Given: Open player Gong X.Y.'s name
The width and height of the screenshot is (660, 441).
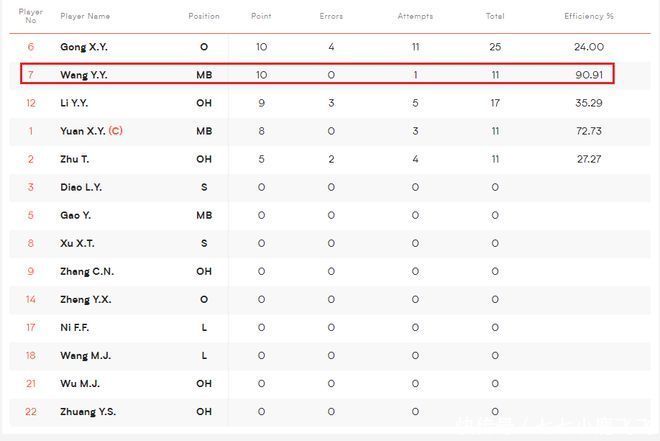Looking at the screenshot, I should point(84,47).
